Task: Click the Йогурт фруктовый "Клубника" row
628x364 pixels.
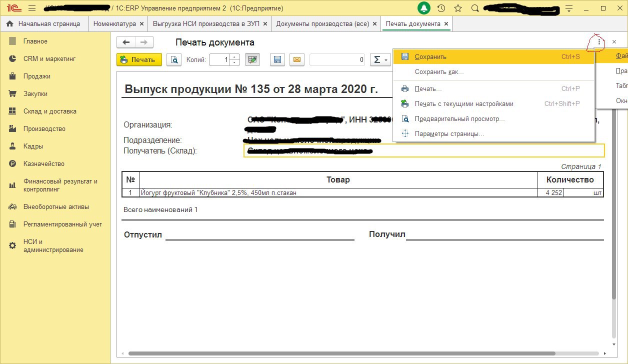Action: click(338, 192)
